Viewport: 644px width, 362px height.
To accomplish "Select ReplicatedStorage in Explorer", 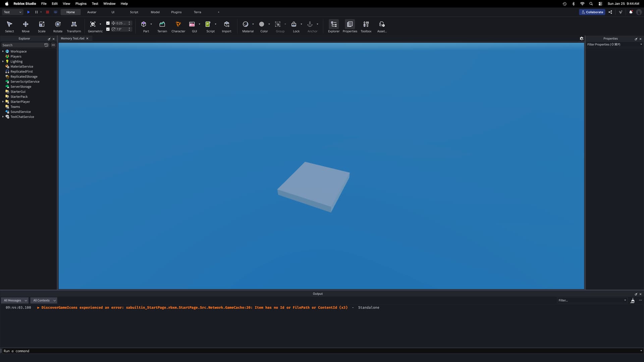I will tap(24, 76).
